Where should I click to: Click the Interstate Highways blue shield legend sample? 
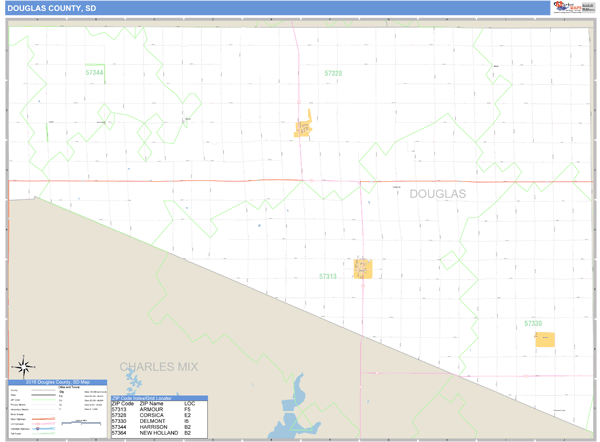pyautogui.click(x=38, y=429)
